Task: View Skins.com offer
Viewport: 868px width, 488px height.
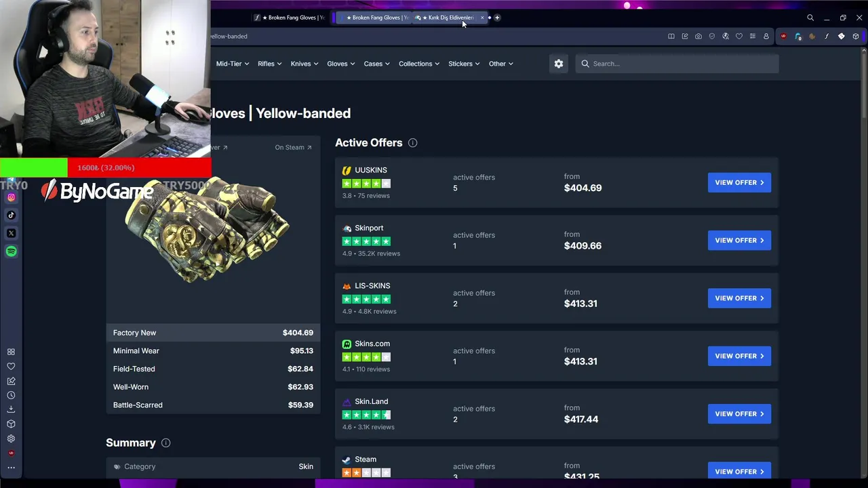Action: coord(739,356)
